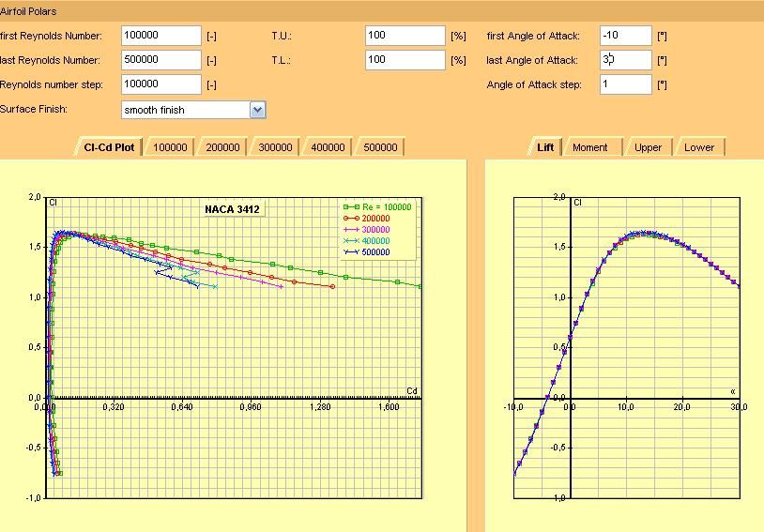
Task: Open the 100000 Reynolds tab
Action: [x=170, y=147]
